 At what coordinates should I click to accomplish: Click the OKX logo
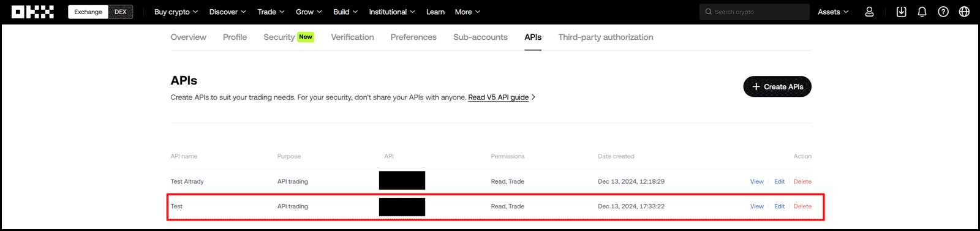pyautogui.click(x=33, y=12)
